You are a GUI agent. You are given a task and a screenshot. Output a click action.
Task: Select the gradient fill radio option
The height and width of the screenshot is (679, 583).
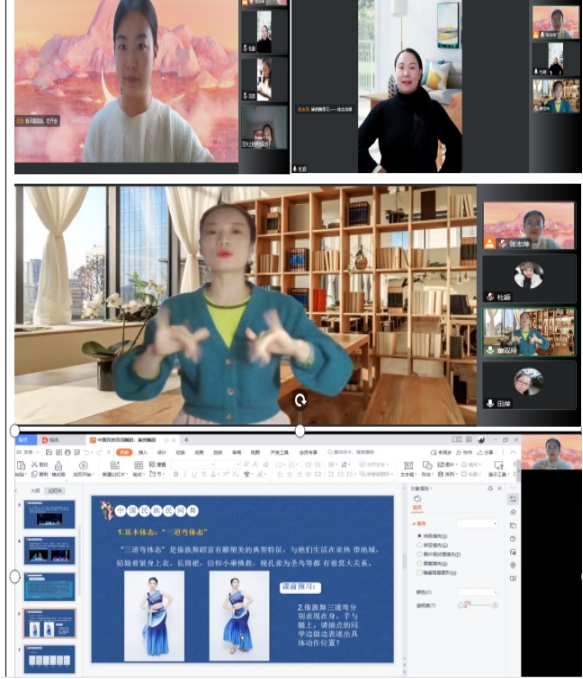click(x=419, y=545)
